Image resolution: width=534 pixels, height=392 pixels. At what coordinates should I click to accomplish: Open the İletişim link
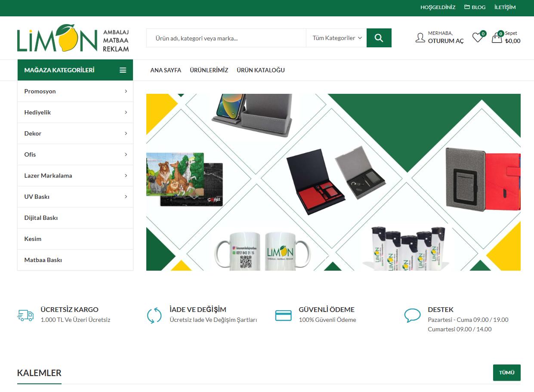point(505,7)
